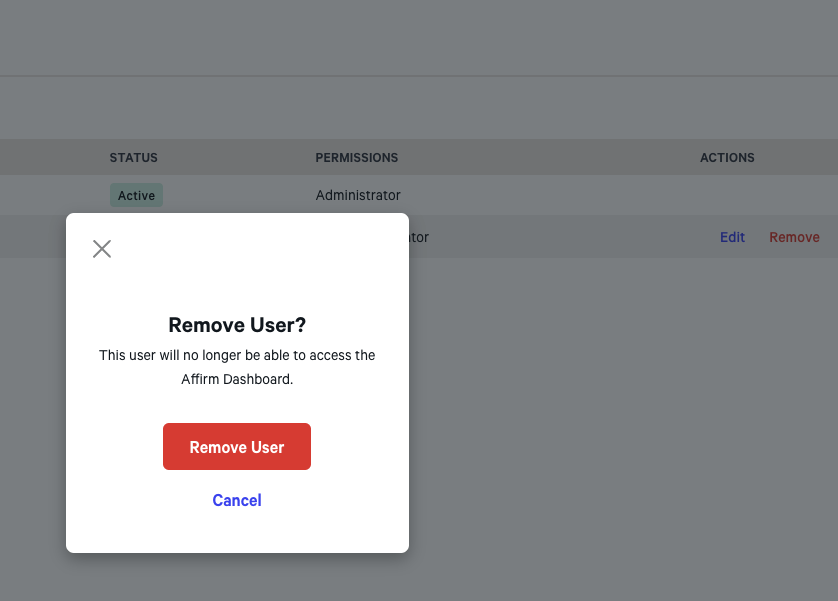Viewport: 838px width, 601px height.
Task: Choose Cancel instead of removing user
Action: tap(237, 500)
